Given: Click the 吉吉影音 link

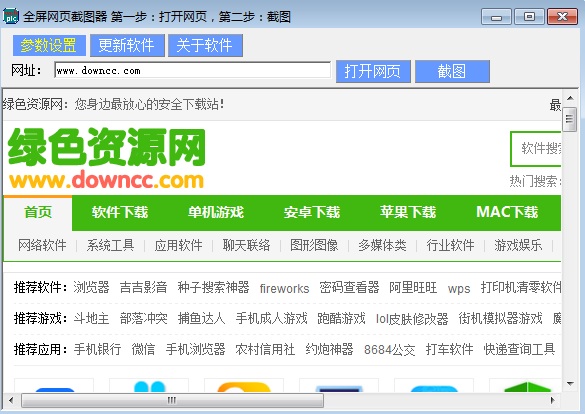Looking at the screenshot, I should pos(143,288).
